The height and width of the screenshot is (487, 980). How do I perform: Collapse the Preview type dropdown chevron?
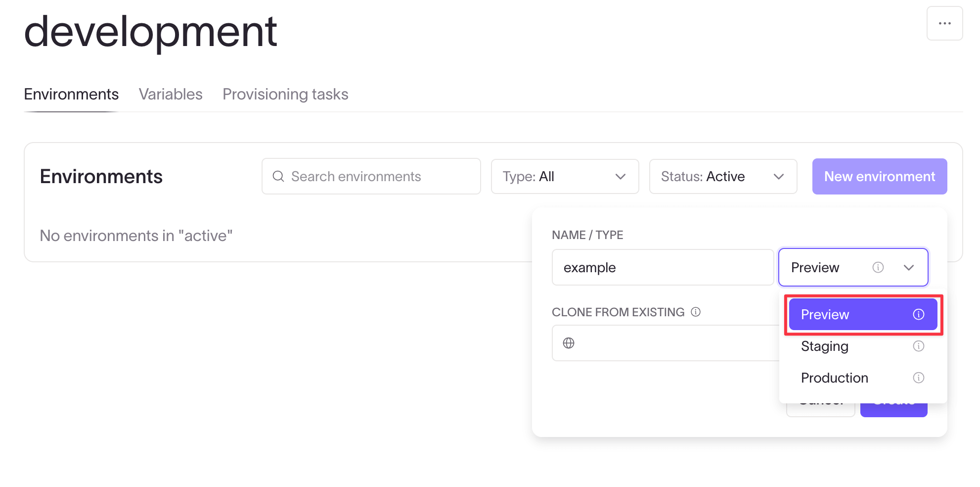909,267
